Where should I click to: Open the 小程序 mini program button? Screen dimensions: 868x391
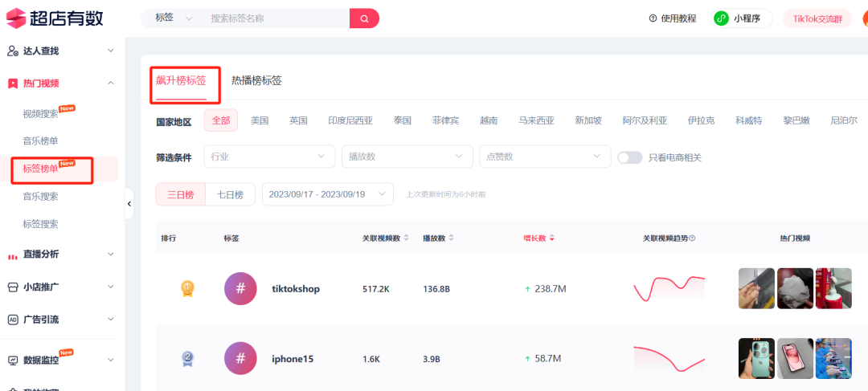(x=743, y=18)
